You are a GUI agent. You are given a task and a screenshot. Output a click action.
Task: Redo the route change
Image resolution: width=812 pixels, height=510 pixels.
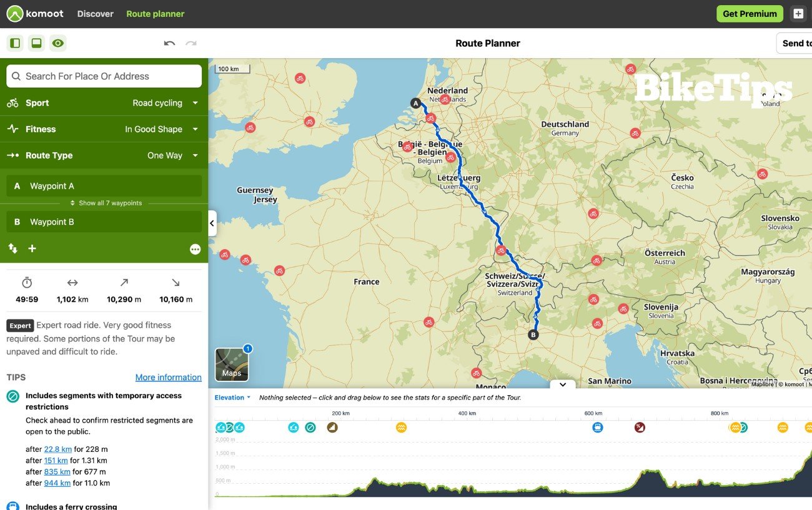(191, 43)
